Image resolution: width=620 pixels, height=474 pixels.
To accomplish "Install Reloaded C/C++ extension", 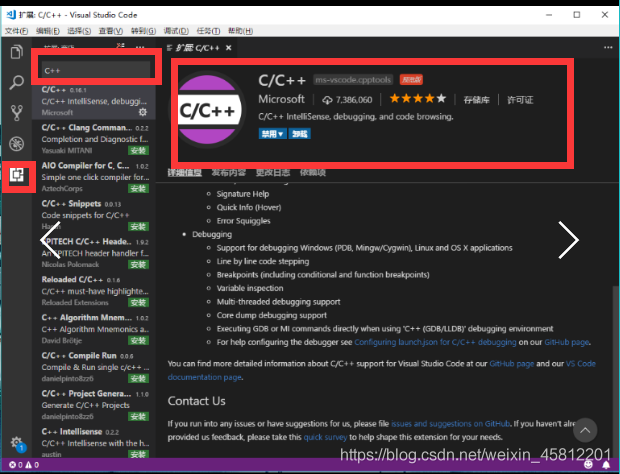I will (138, 302).
